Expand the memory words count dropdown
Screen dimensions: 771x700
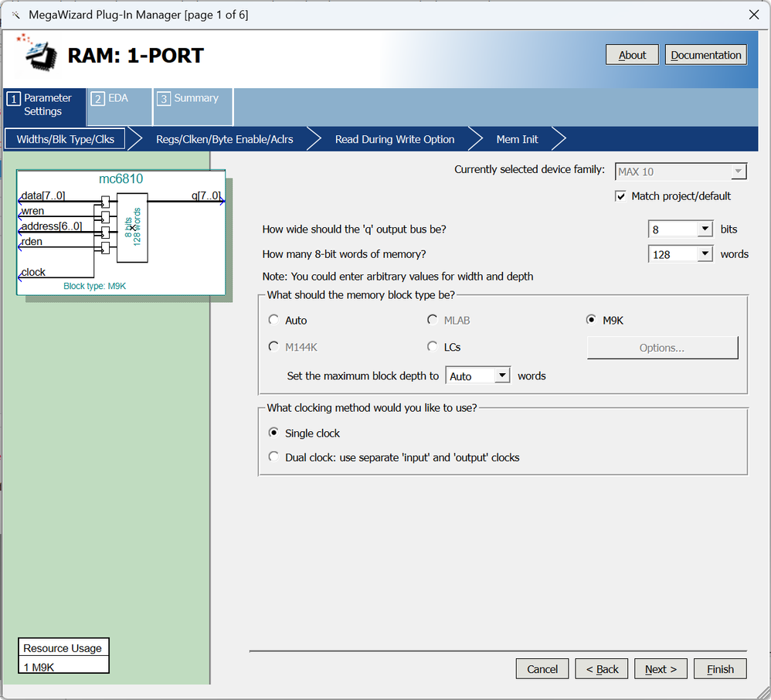[704, 254]
